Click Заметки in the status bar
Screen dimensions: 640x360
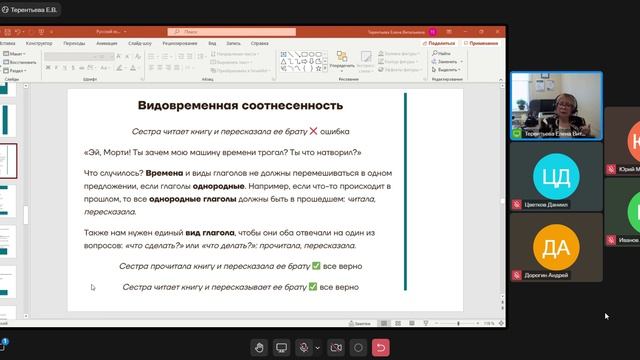(x=360, y=323)
